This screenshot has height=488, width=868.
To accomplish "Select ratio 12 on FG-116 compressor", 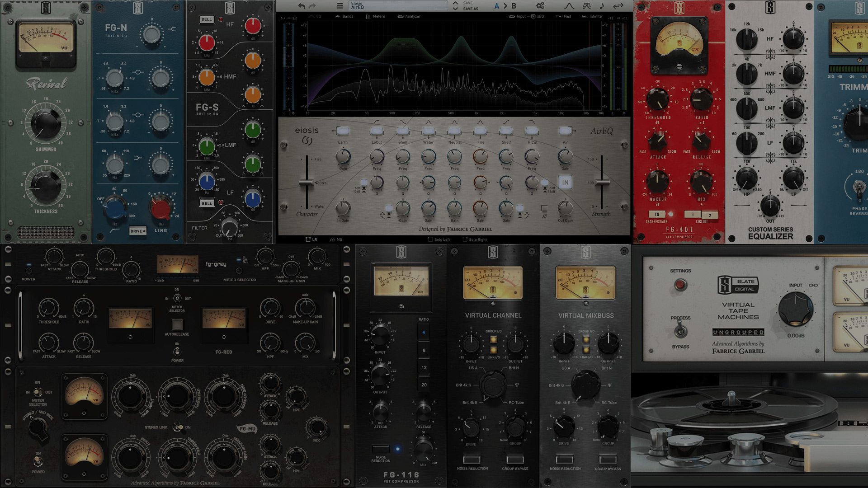I will (x=424, y=367).
